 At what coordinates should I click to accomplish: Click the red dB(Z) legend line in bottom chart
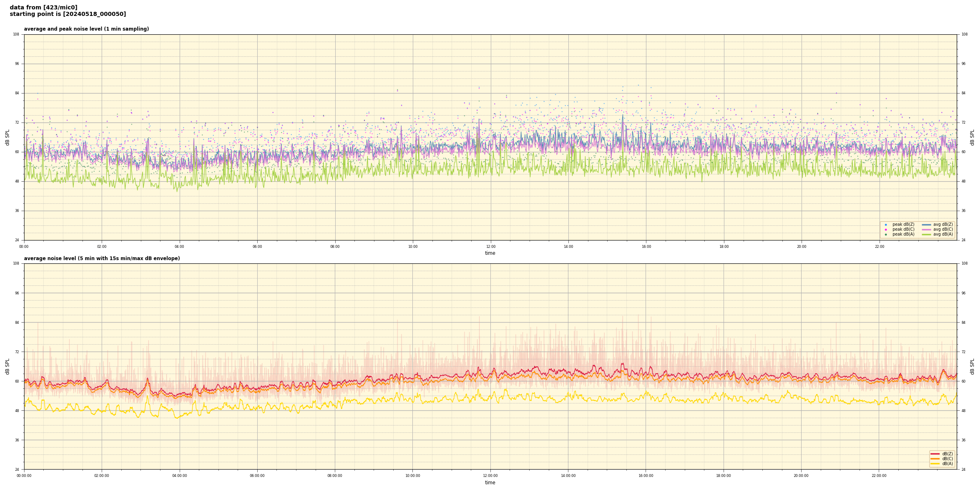[x=935, y=454]
